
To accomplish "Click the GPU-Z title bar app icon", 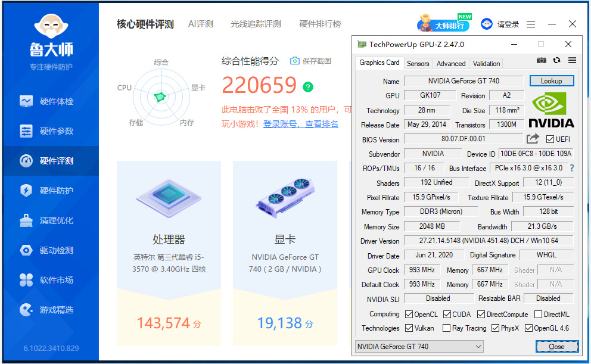I will [362, 45].
